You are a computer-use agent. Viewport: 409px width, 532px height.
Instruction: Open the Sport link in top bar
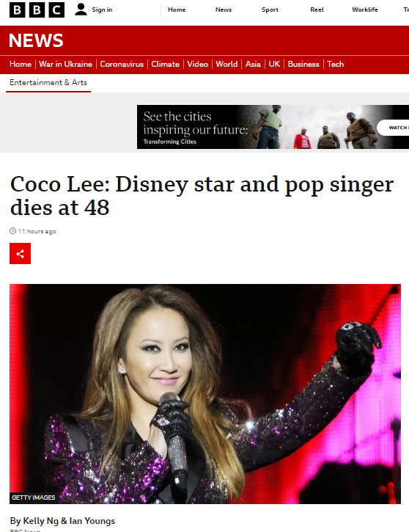(270, 10)
